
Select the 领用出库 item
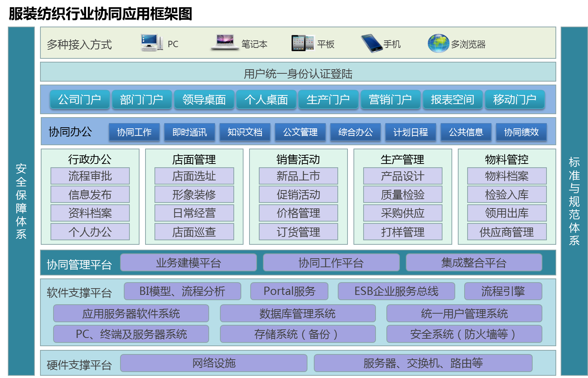pyautogui.click(x=507, y=213)
